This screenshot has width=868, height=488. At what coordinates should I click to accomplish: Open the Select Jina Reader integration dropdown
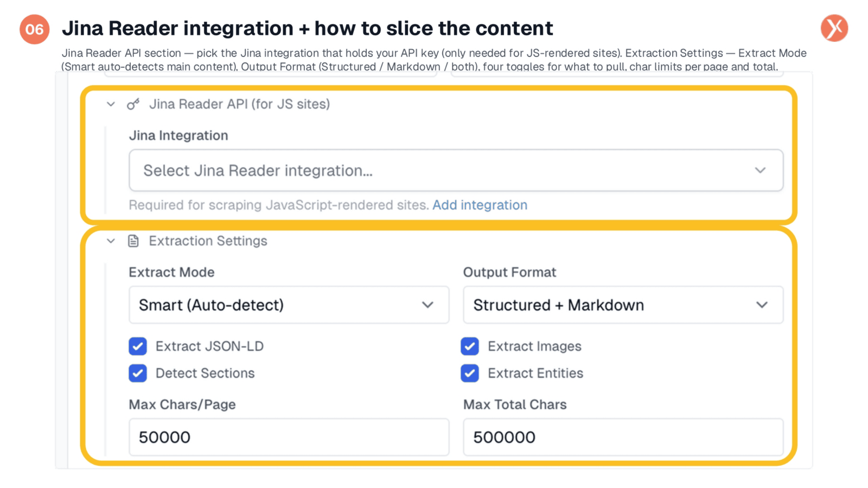[456, 170]
